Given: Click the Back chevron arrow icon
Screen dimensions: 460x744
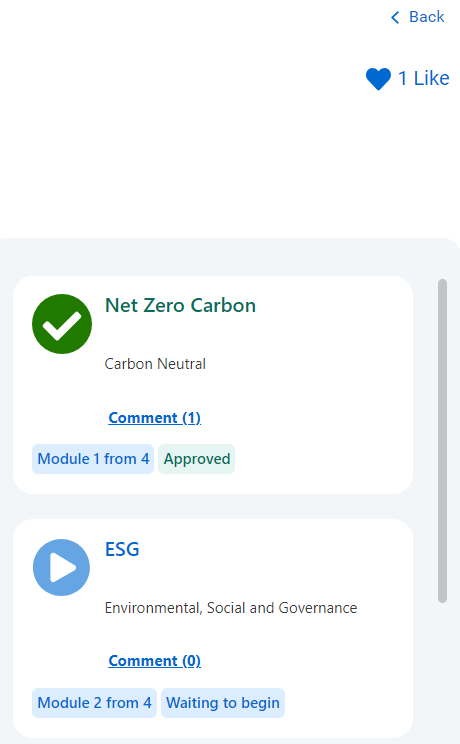Looking at the screenshot, I should (395, 18).
